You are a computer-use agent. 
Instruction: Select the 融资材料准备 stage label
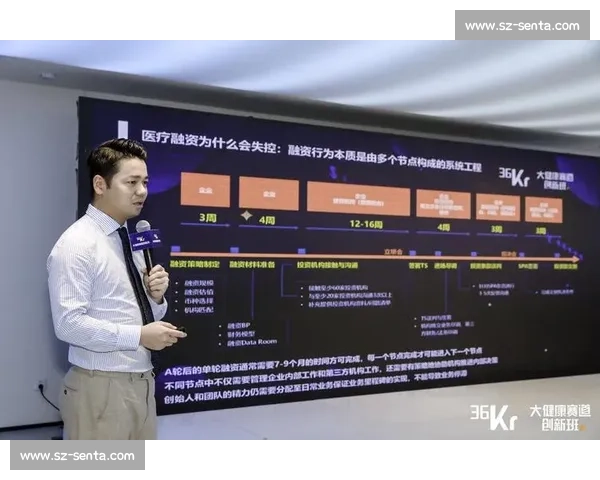coord(252,264)
